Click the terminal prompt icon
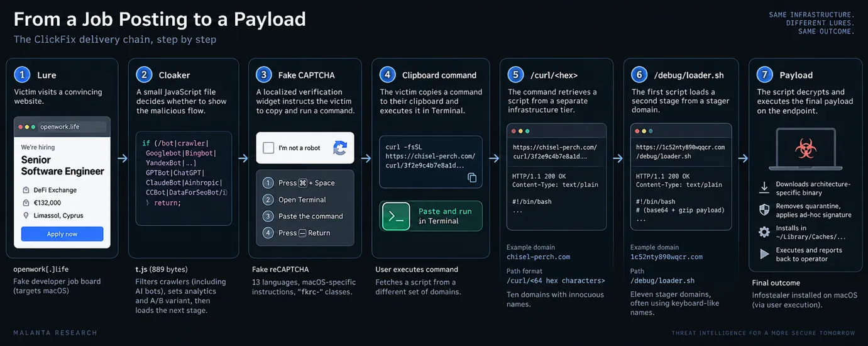Image resolution: width=868 pixels, height=346 pixels. (395, 216)
